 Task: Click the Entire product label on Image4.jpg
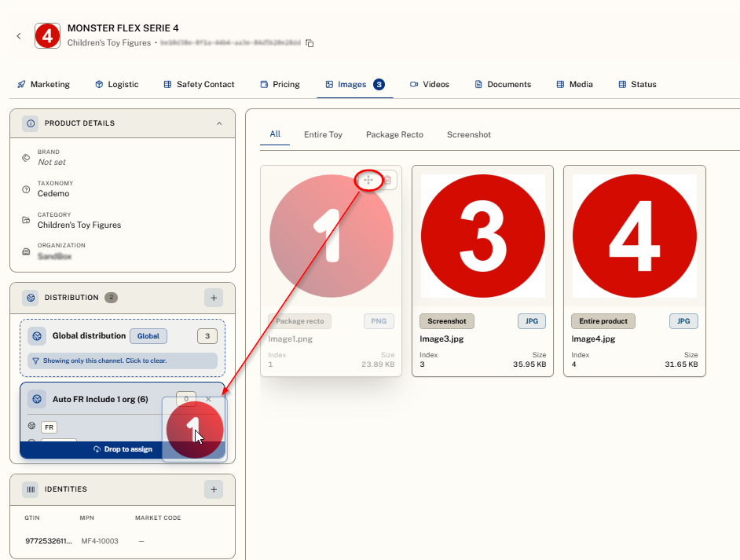coord(603,321)
